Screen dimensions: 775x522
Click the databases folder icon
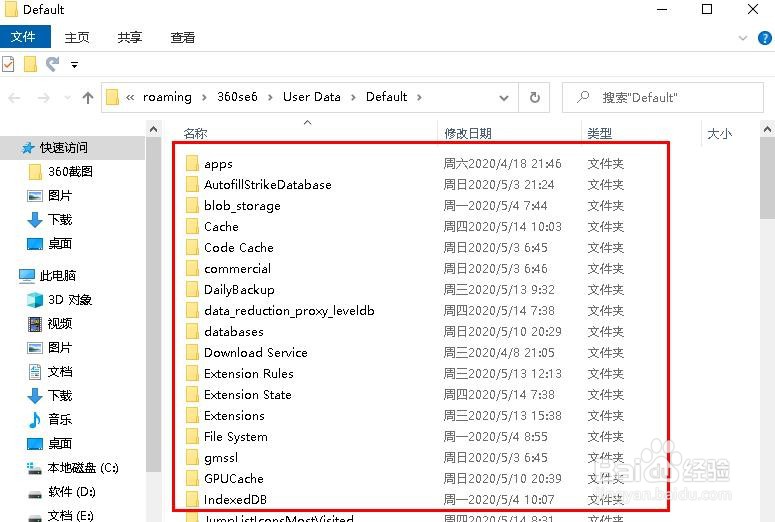click(x=192, y=332)
